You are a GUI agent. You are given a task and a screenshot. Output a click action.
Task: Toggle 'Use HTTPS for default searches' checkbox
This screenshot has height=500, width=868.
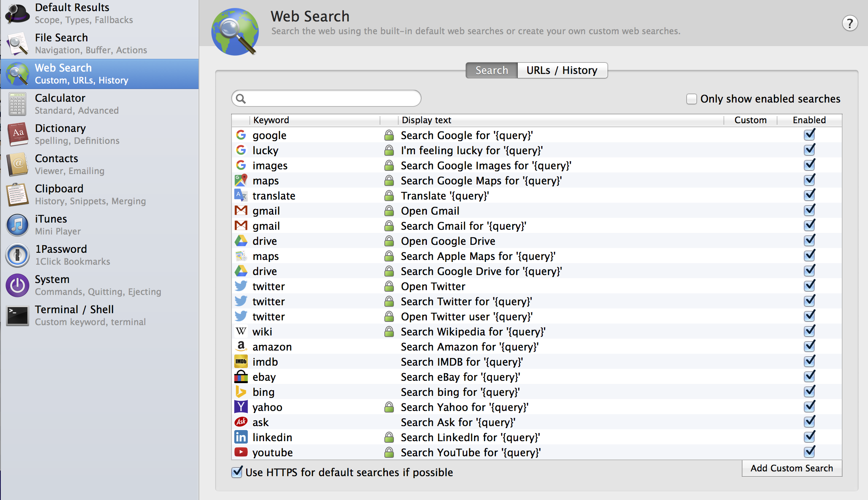click(237, 472)
